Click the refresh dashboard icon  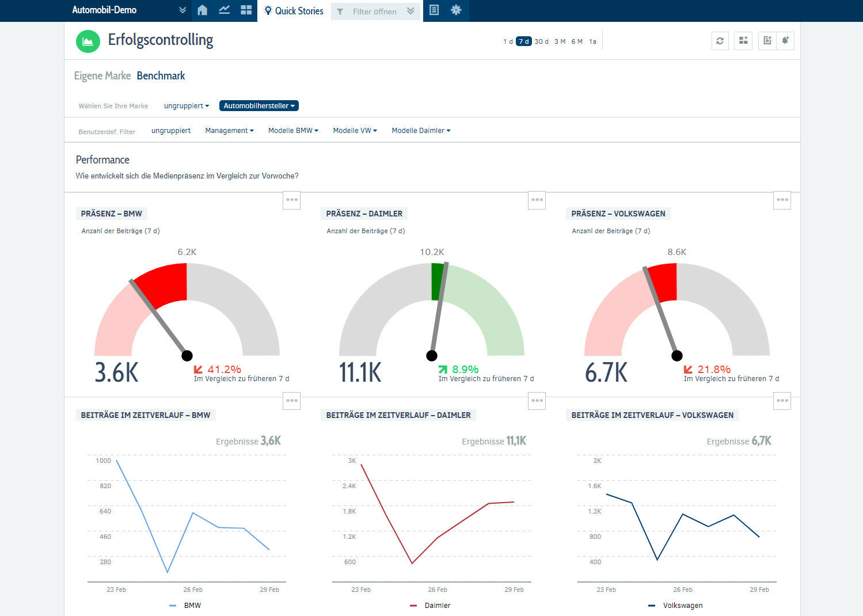point(720,41)
